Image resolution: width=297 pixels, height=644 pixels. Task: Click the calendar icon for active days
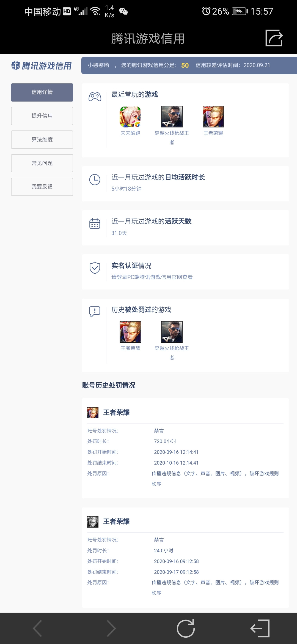pos(95,223)
